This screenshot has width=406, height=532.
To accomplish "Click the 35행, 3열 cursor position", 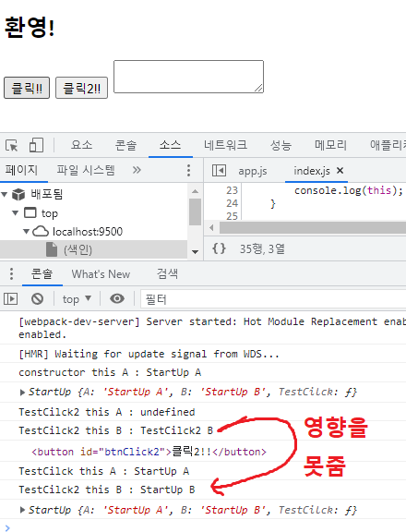I will tap(262, 249).
